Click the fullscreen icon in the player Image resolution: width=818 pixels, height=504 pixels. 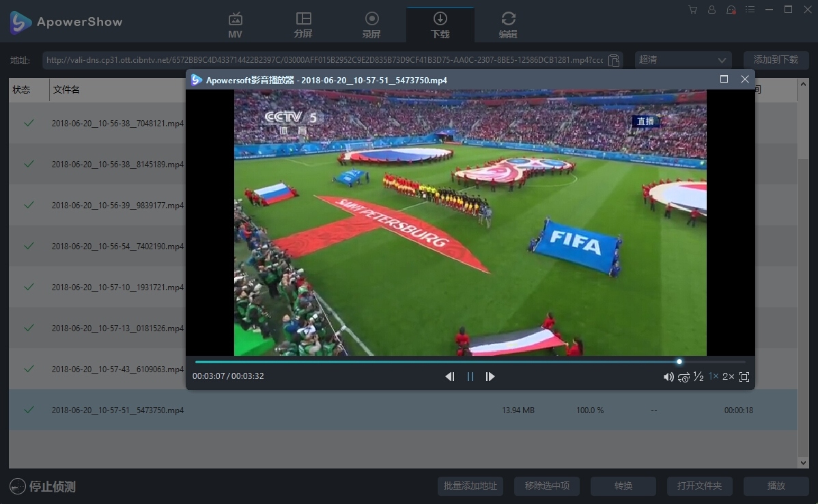(744, 376)
